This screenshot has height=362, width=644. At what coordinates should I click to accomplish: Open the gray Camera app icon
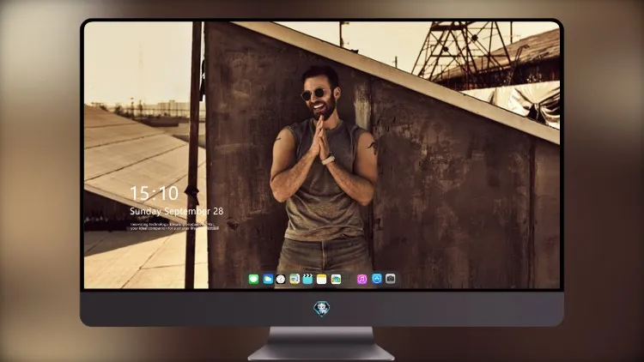391,279
